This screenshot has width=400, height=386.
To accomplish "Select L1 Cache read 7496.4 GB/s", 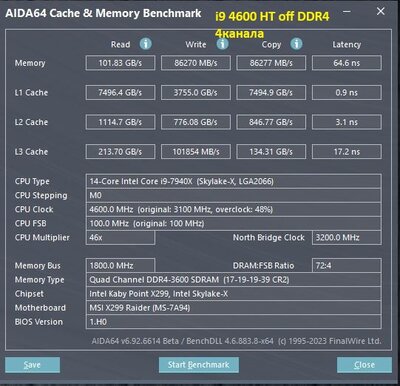I will tap(120, 93).
